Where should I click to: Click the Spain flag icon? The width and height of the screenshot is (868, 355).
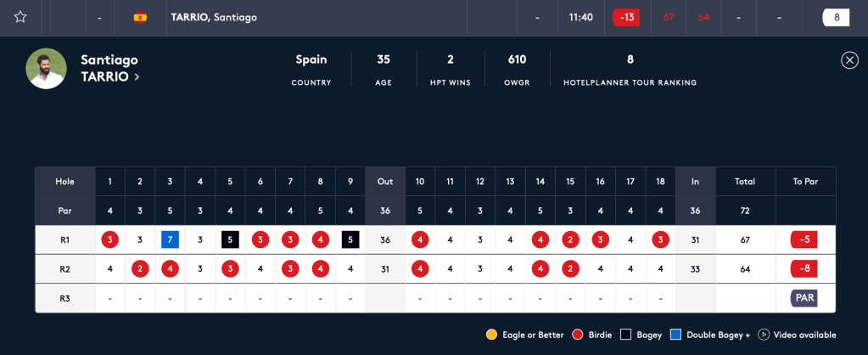click(x=140, y=18)
